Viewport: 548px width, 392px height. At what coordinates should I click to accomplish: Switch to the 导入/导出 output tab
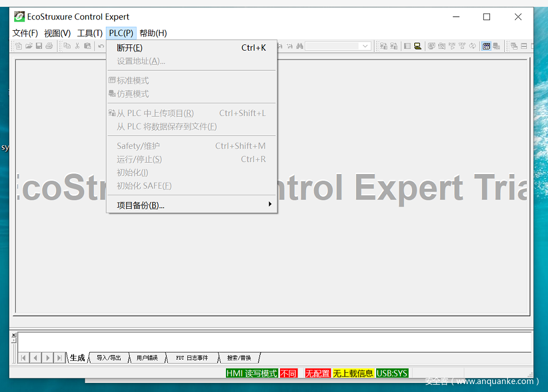pyautogui.click(x=109, y=358)
